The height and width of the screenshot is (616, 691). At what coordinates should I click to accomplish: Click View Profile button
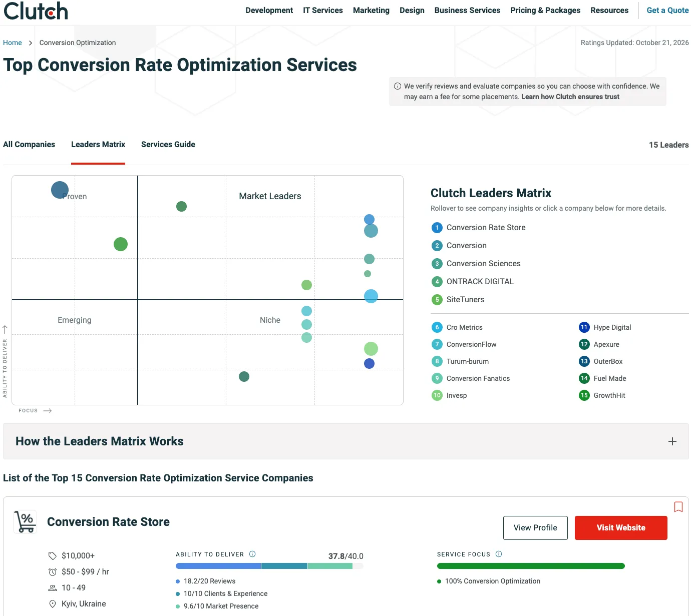pos(535,528)
